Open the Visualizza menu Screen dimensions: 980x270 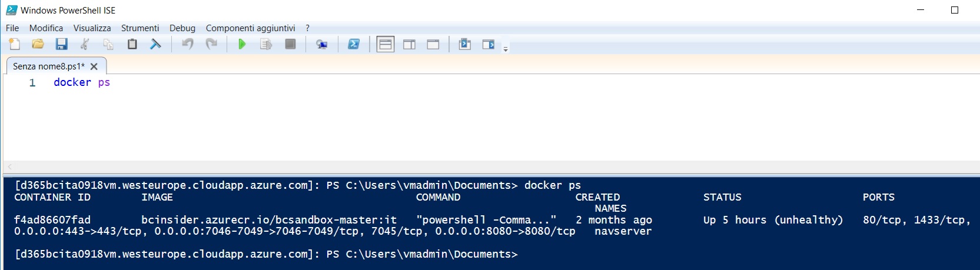point(92,28)
